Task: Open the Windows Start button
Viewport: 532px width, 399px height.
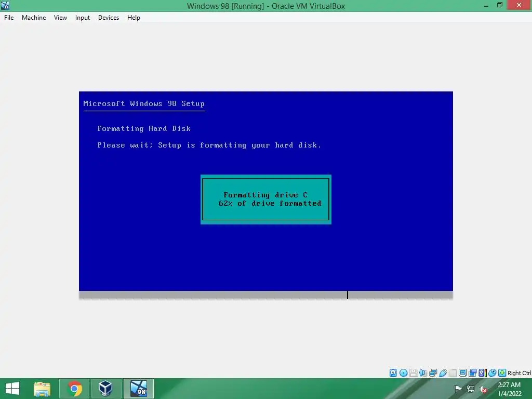Action: click(x=12, y=389)
